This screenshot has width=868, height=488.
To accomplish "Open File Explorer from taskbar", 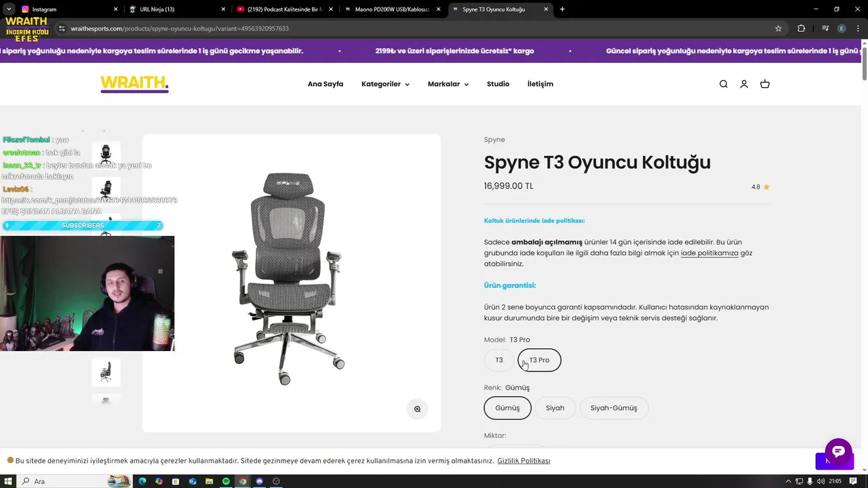I will point(210,481).
